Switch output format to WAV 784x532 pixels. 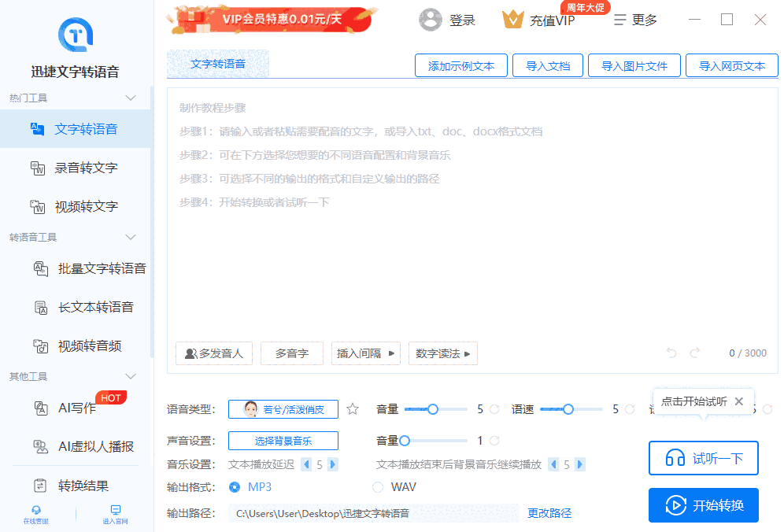coord(379,486)
